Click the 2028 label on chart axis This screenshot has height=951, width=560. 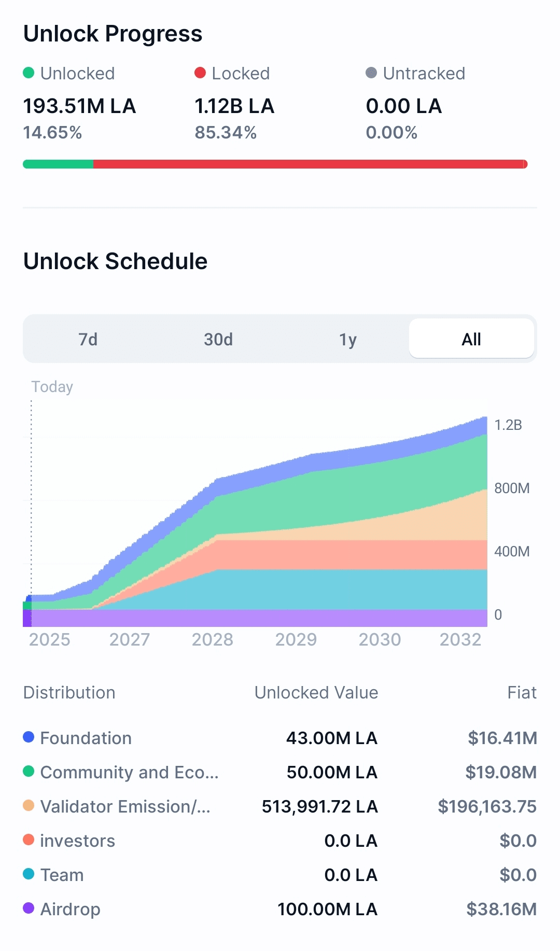tap(212, 639)
